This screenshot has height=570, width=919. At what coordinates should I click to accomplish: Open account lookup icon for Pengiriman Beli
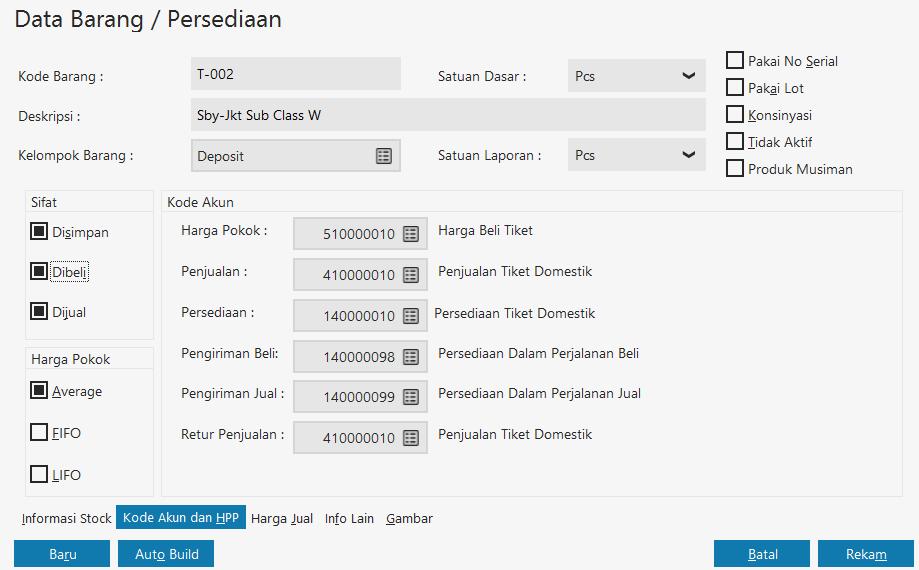click(x=411, y=356)
